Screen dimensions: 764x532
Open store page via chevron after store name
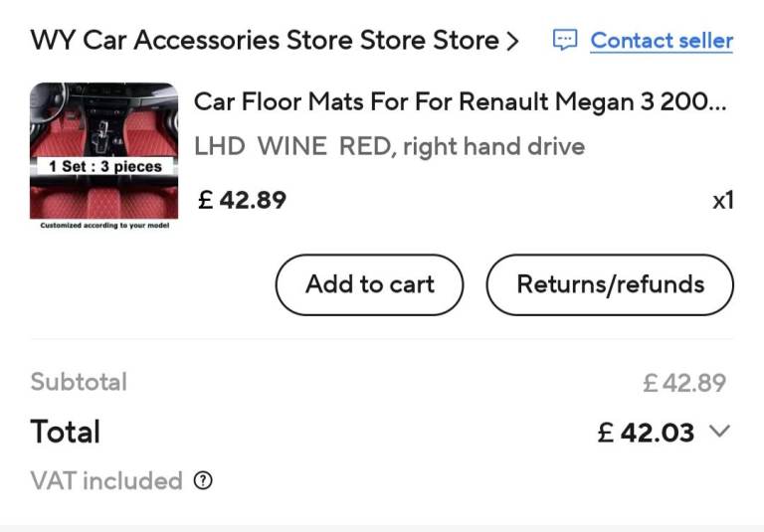click(512, 41)
